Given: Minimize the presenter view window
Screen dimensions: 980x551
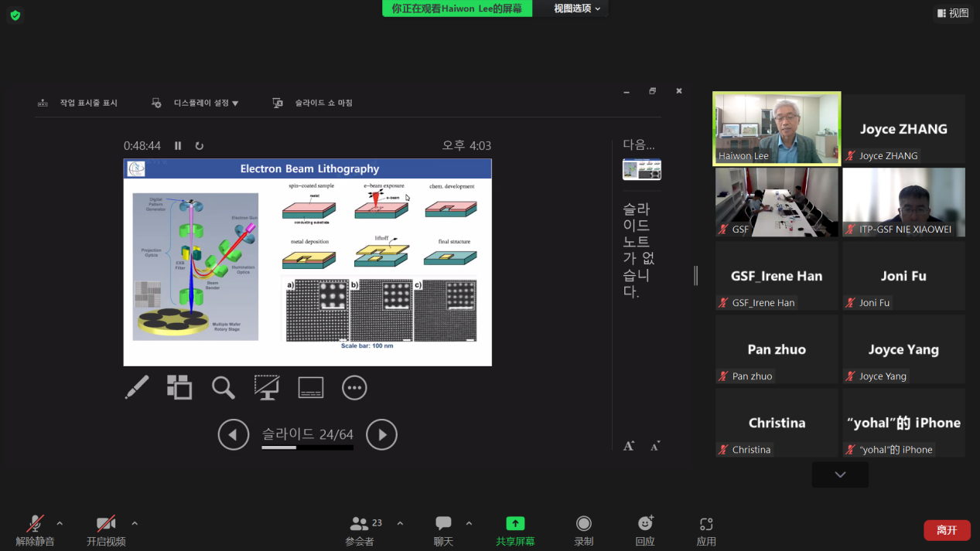Looking at the screenshot, I should click(627, 91).
